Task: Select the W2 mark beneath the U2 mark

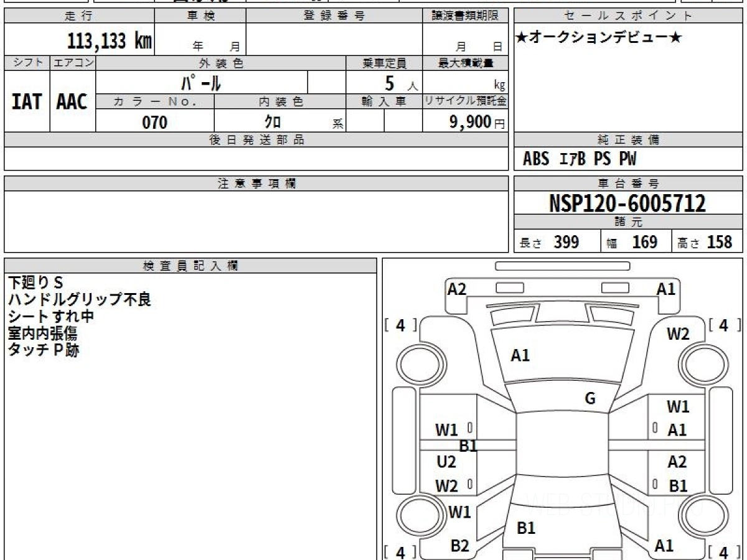Action: (x=446, y=486)
